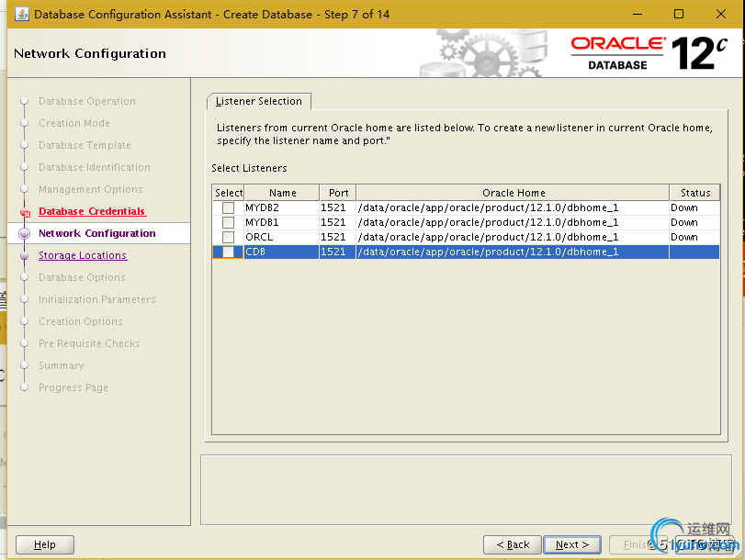
Task: Click the Database Credentials step error icon
Action: coord(25,212)
